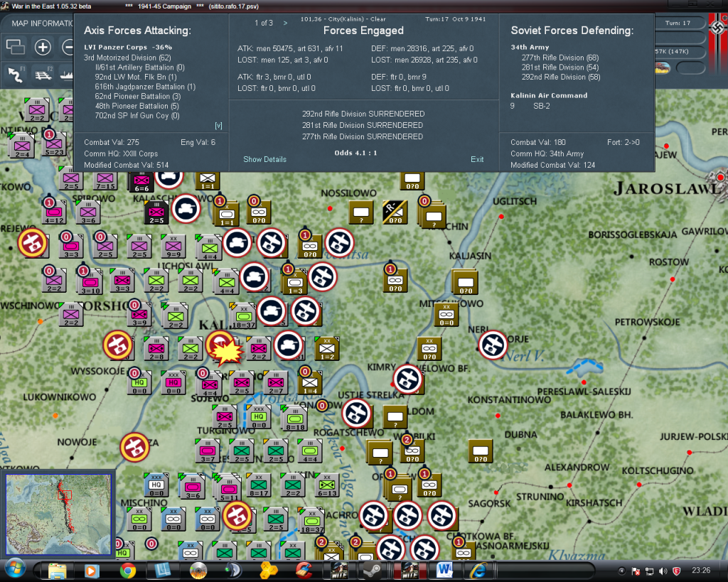Select 277th Rifle Division (68) entry
The width and height of the screenshot is (728, 582).
click(560, 58)
